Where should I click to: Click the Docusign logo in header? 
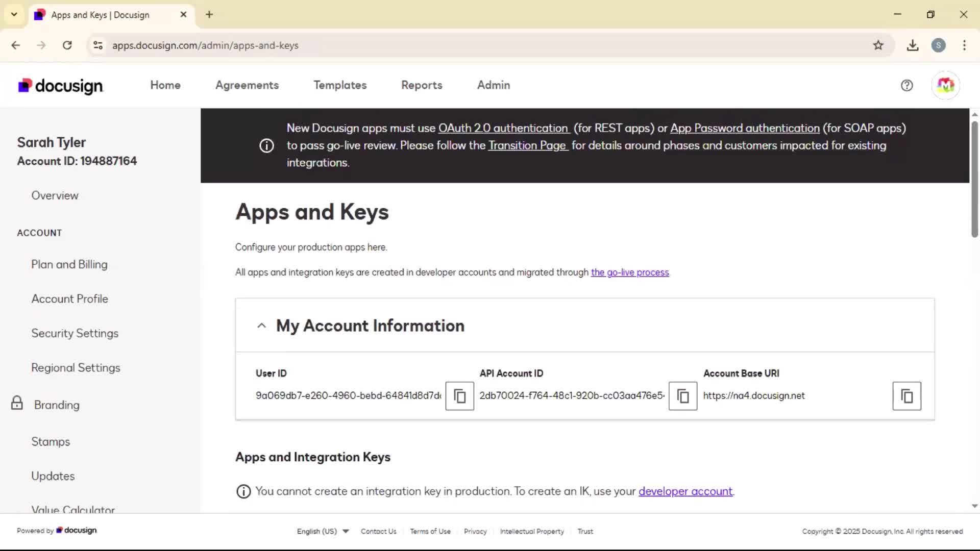click(x=61, y=86)
